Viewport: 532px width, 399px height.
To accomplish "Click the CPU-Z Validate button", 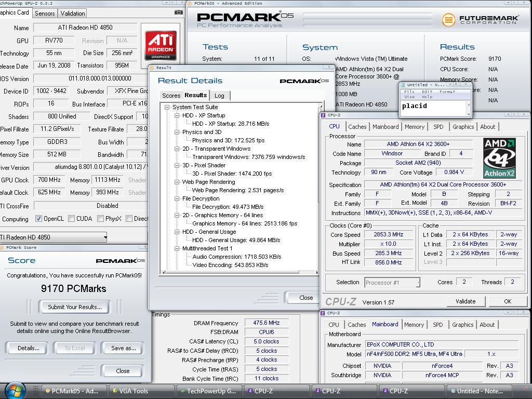I will click(x=465, y=301).
